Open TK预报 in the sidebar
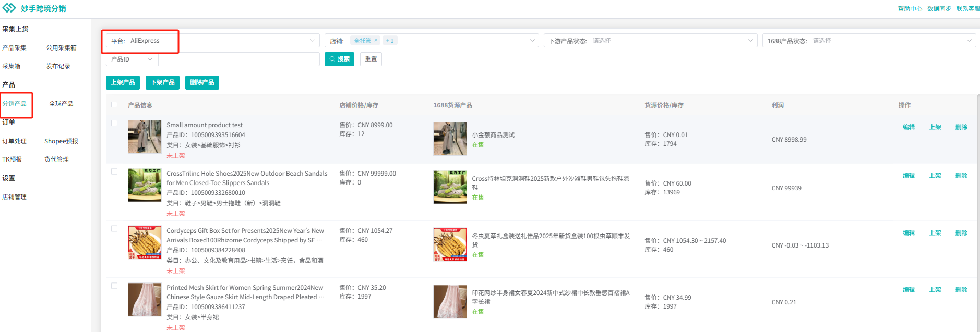 click(12, 159)
